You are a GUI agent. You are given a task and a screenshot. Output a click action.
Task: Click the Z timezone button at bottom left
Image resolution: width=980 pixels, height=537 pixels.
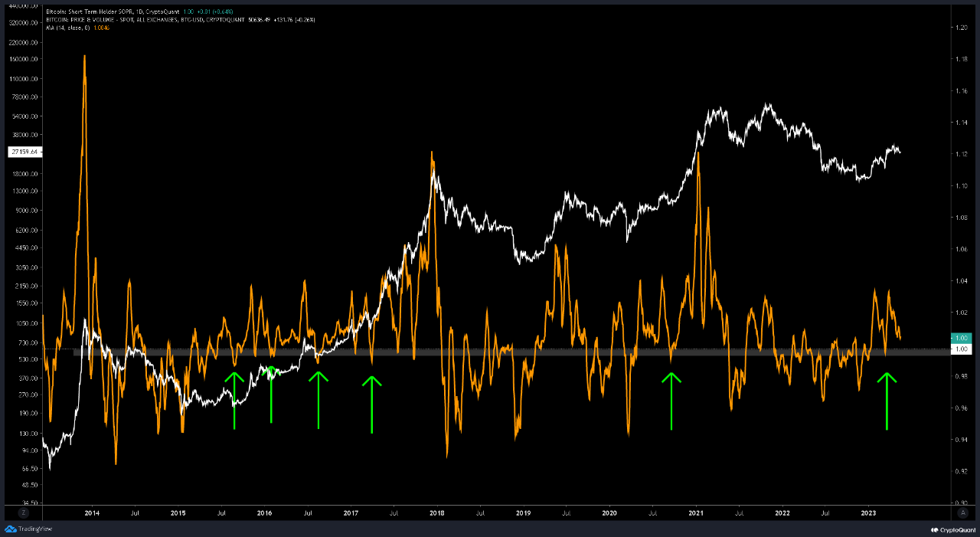pos(23,512)
